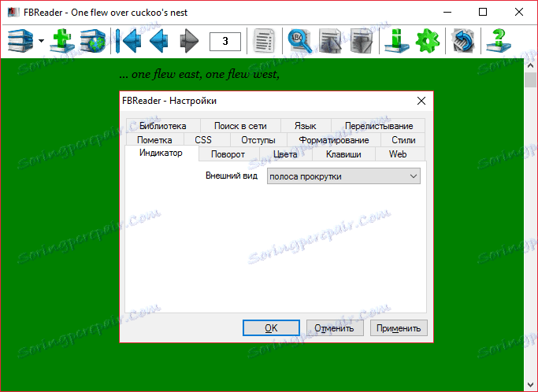Click the scrollbar down arrow
The height and width of the screenshot is (392, 538).
coord(531,384)
